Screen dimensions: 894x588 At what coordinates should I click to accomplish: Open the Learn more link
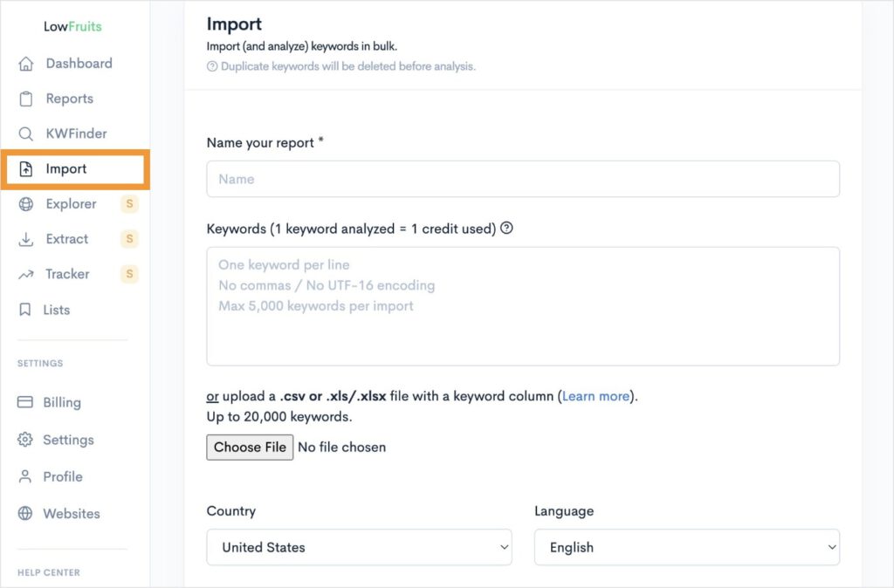coord(595,396)
